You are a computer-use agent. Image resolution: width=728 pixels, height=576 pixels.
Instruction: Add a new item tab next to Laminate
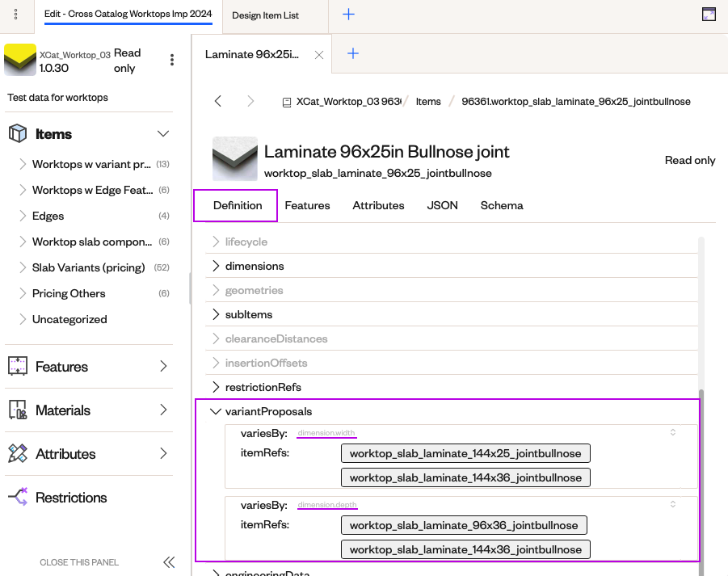coord(353,53)
